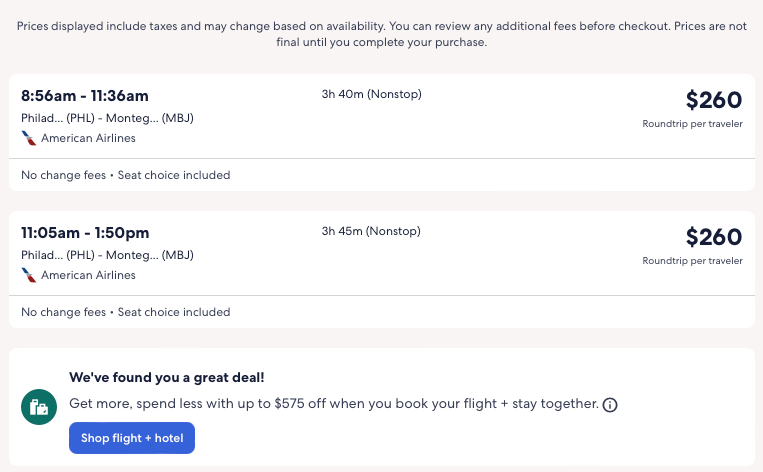Click $260 price on second flight
763x472 pixels.
point(713,237)
